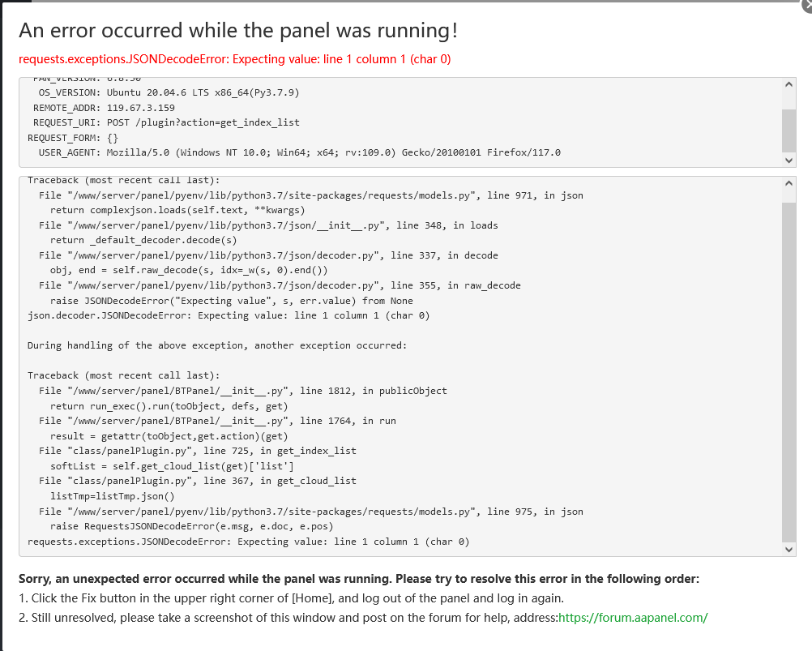Click the 'Click the Fix button' instruction text
812x651 pixels.
[x=292, y=598]
